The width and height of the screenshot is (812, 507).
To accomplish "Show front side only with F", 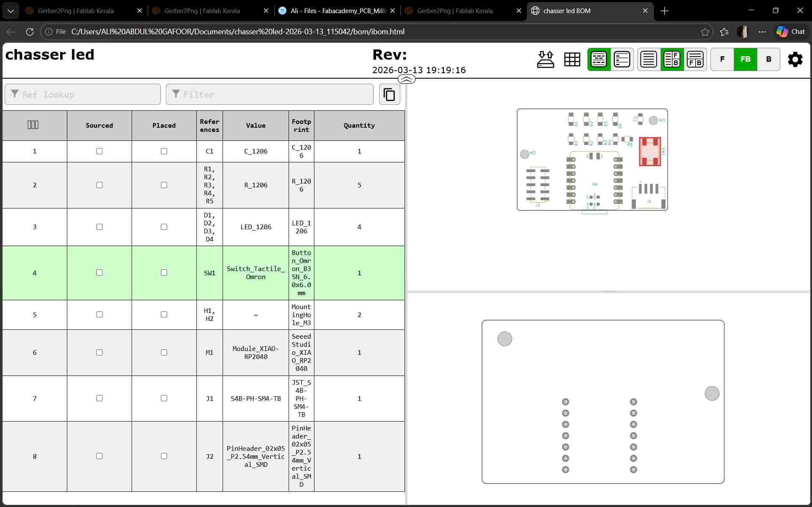I will [x=722, y=59].
